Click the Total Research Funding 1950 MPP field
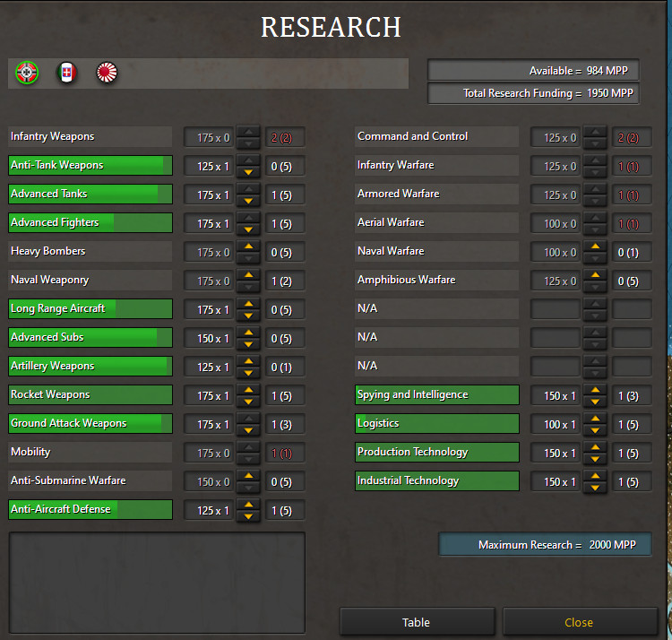 [x=534, y=93]
